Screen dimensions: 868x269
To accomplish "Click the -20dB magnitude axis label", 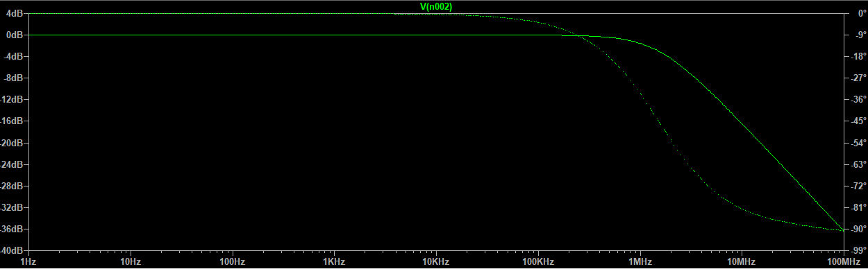I will click(x=12, y=142).
